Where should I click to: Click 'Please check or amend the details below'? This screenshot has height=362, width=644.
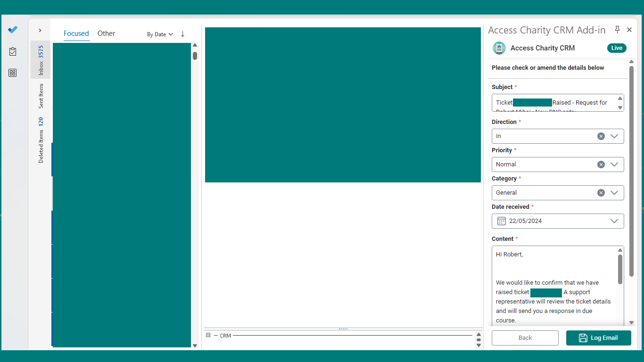point(548,68)
